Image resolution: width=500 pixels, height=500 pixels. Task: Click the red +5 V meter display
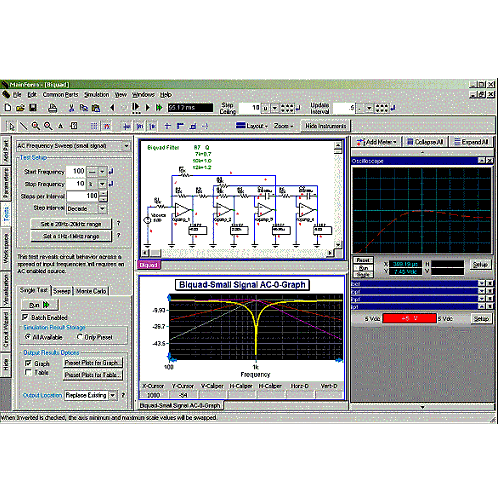tap(409, 318)
